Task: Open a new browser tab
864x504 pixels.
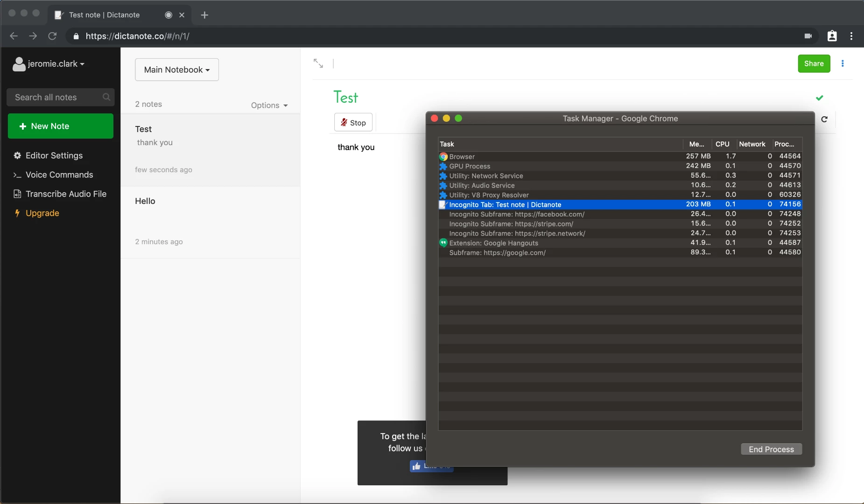Action: (204, 15)
